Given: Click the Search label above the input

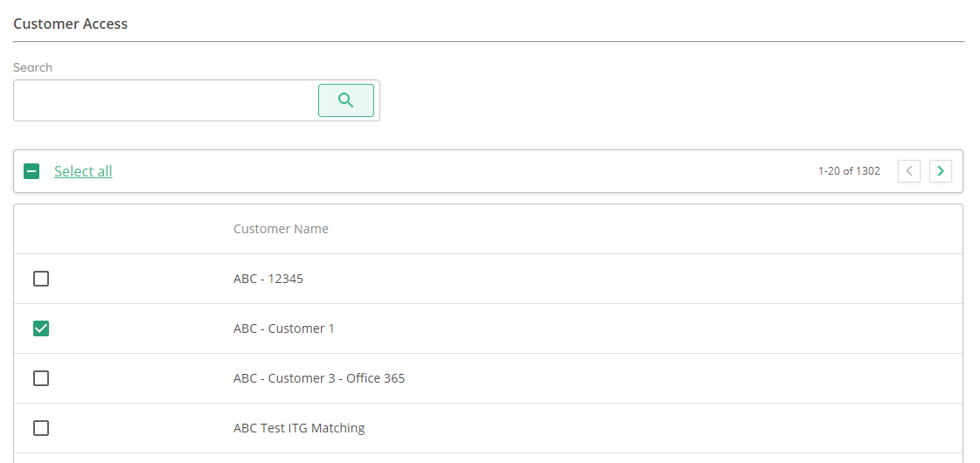Looking at the screenshot, I should (x=32, y=67).
